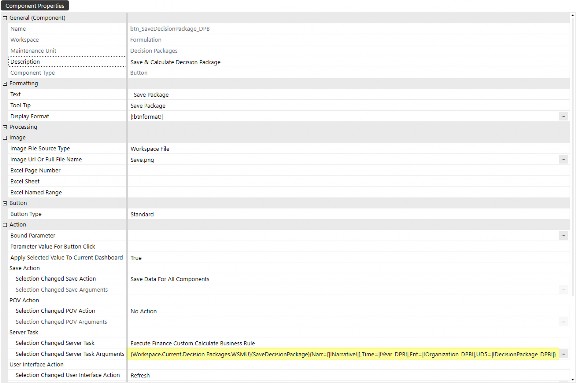
Task: Click the Selection Changed POV Action label
Action: 55,311
